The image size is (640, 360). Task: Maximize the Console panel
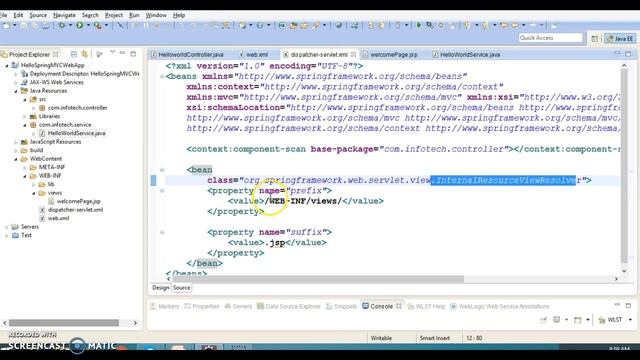click(628, 306)
